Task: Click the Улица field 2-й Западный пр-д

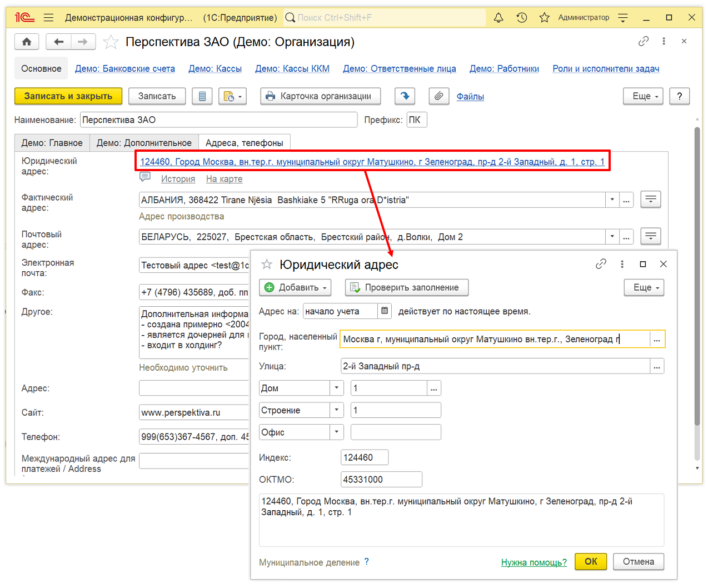Action: (495, 366)
